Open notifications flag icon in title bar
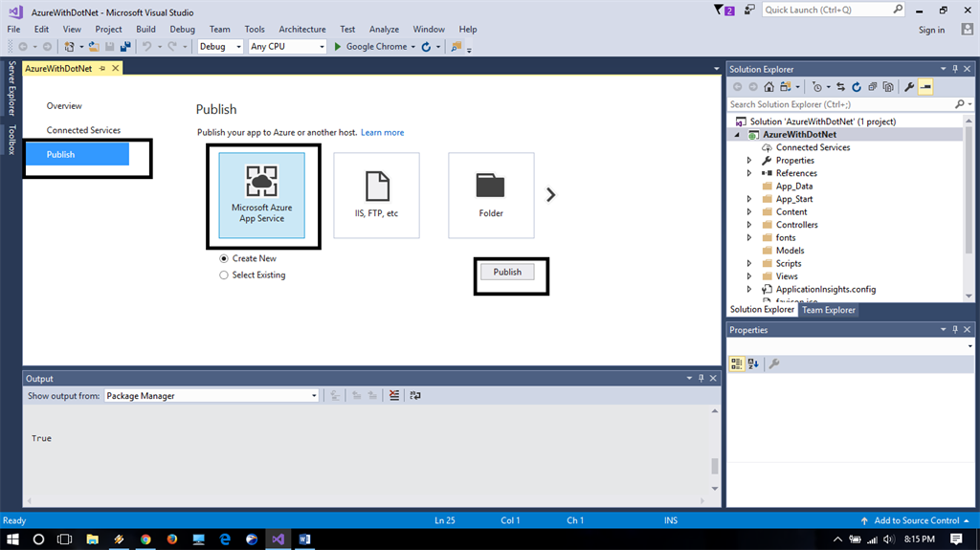Viewport: 980px width, 550px height. pyautogui.click(x=724, y=10)
